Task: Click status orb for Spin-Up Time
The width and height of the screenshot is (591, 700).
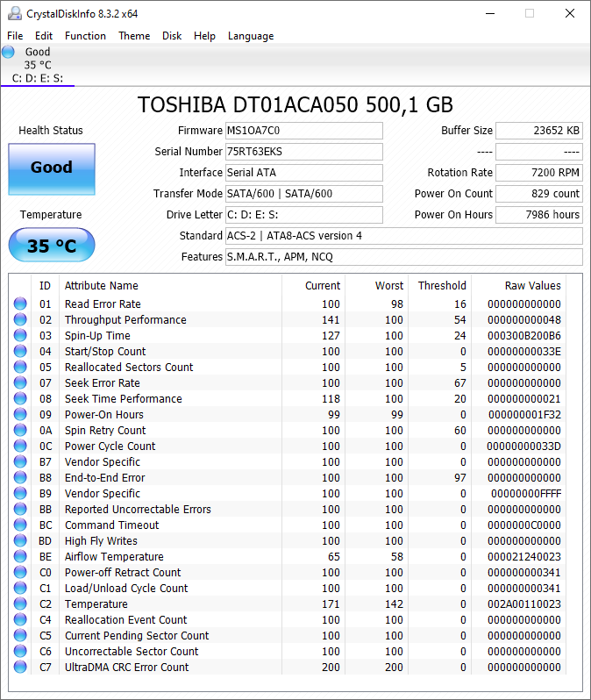Action: tap(20, 335)
